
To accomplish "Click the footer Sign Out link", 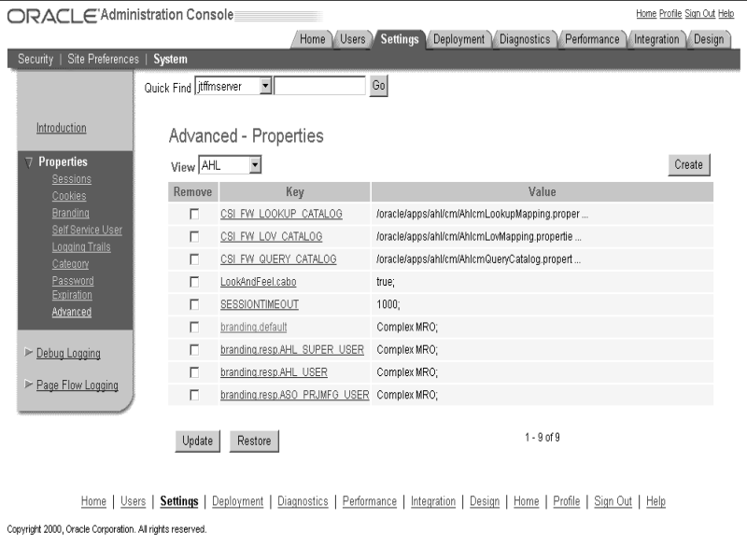I will 613,501.
